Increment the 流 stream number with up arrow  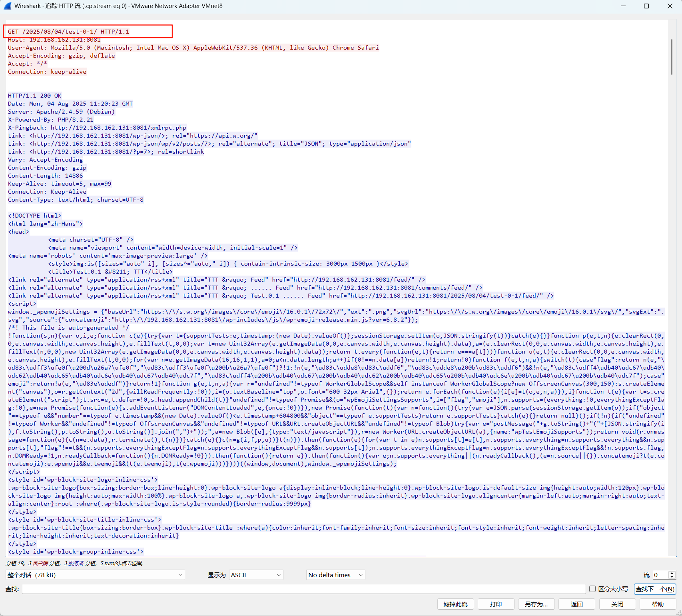click(672, 573)
